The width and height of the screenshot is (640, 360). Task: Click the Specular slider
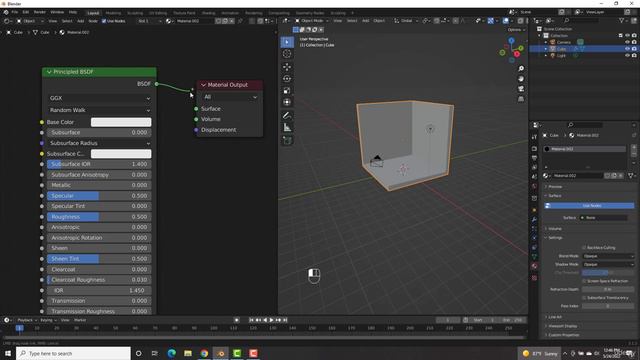[x=99, y=196]
